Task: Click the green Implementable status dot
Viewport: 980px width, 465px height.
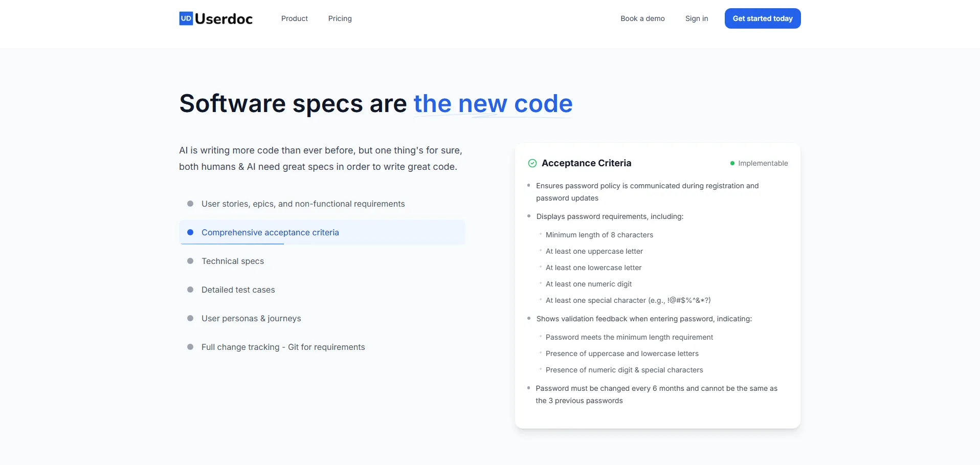Action: (x=732, y=163)
